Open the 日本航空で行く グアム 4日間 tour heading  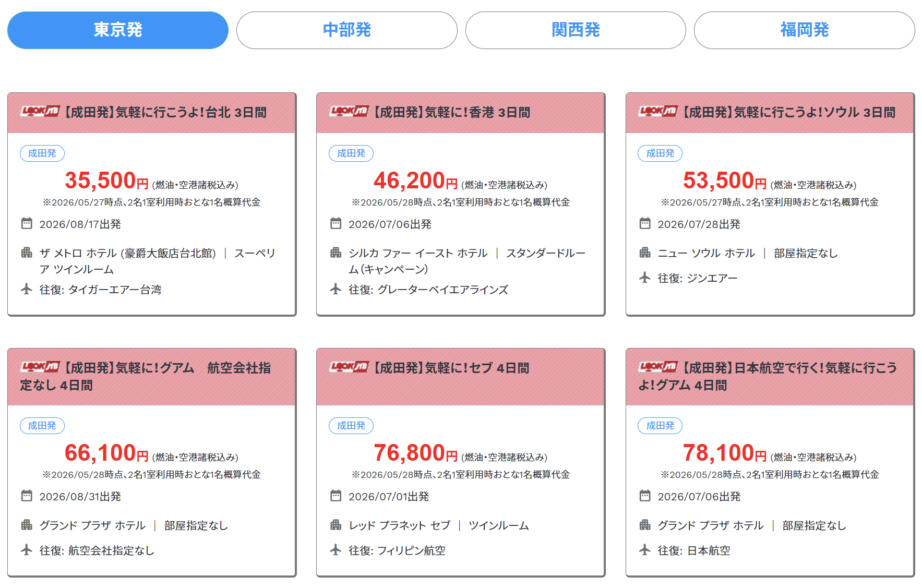(768, 376)
